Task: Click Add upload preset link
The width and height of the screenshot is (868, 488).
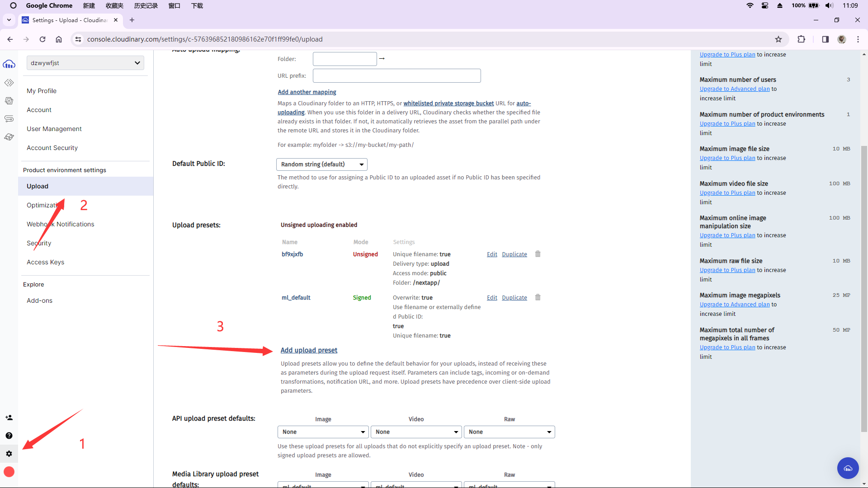Action: (309, 350)
